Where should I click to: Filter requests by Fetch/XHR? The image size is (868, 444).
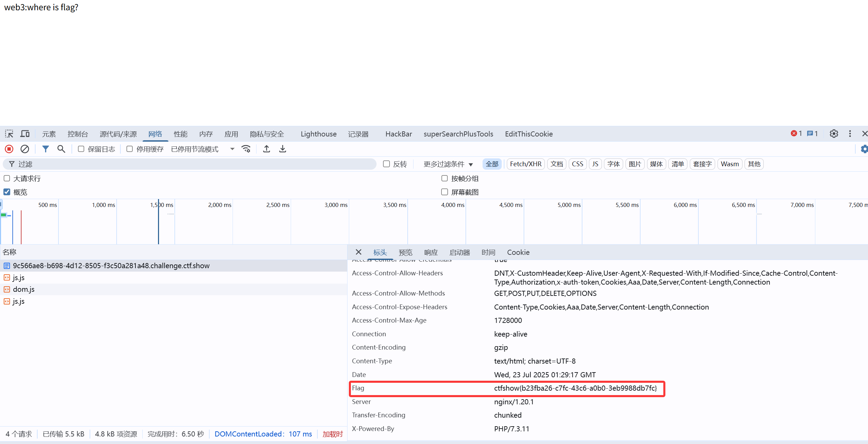tap(525, 164)
